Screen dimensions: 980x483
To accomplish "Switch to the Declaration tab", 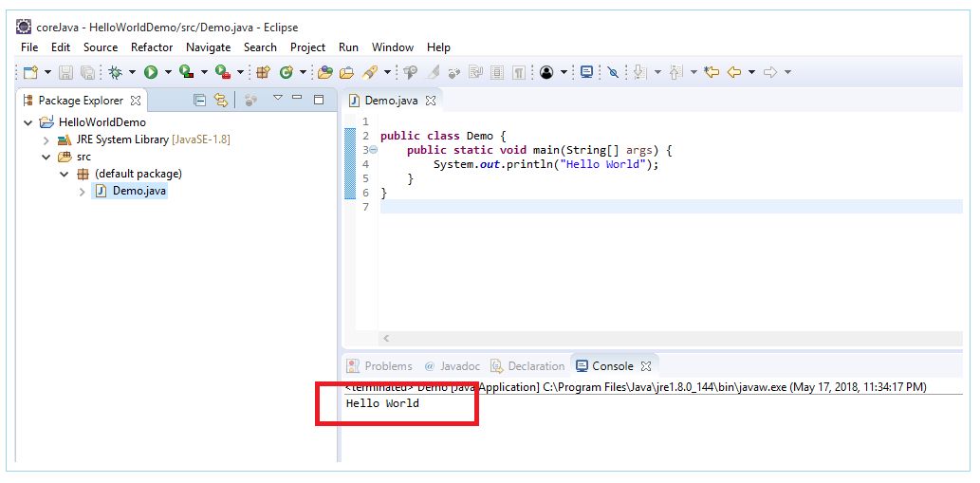I will coord(527,366).
